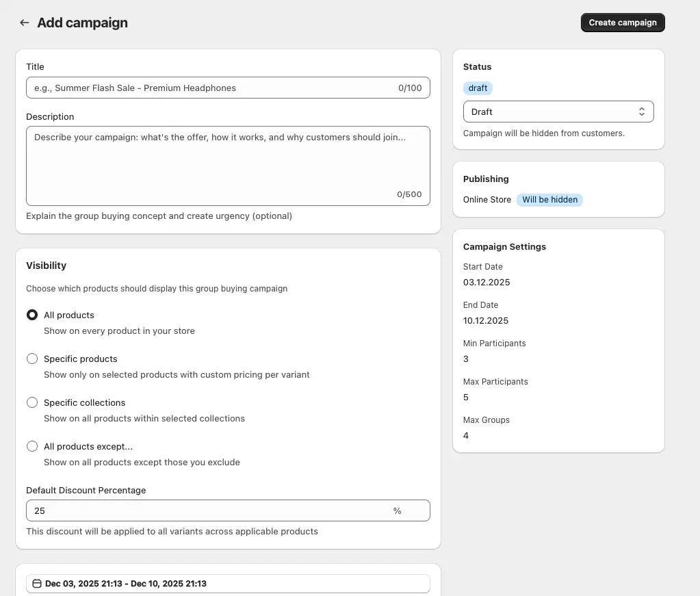
Task: Click the Will be hidden badge next to Online Store
Action: [x=549, y=199]
